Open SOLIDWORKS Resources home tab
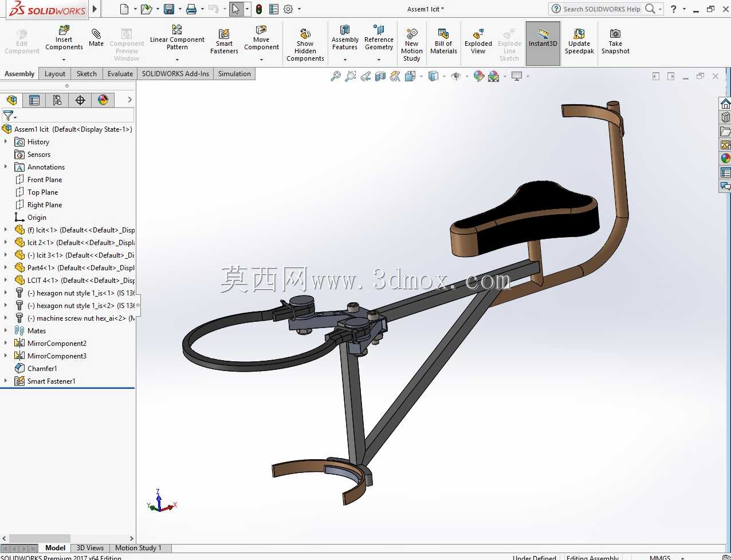This screenshot has width=731, height=560. point(725,104)
